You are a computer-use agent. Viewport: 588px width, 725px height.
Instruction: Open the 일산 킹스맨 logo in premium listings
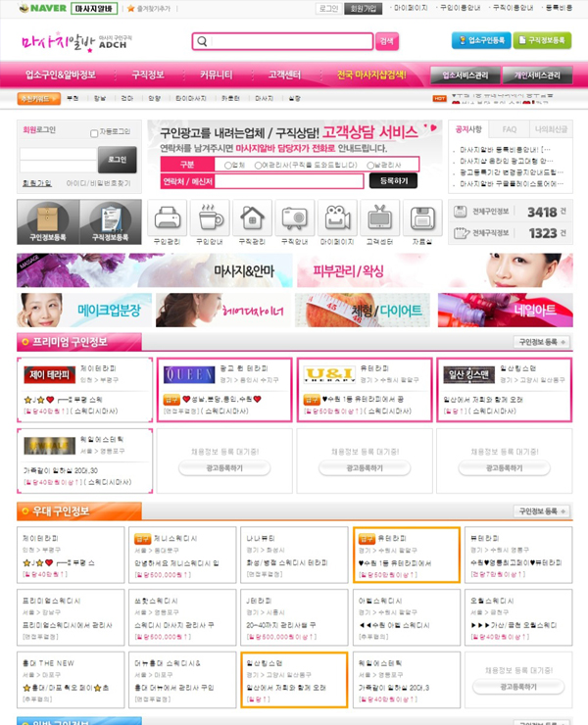pyautogui.click(x=469, y=374)
